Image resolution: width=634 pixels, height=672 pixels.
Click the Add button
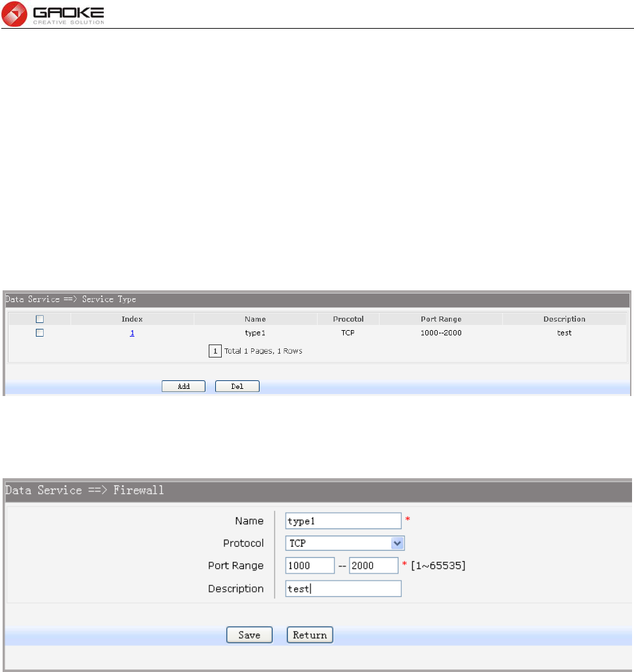[x=183, y=386]
